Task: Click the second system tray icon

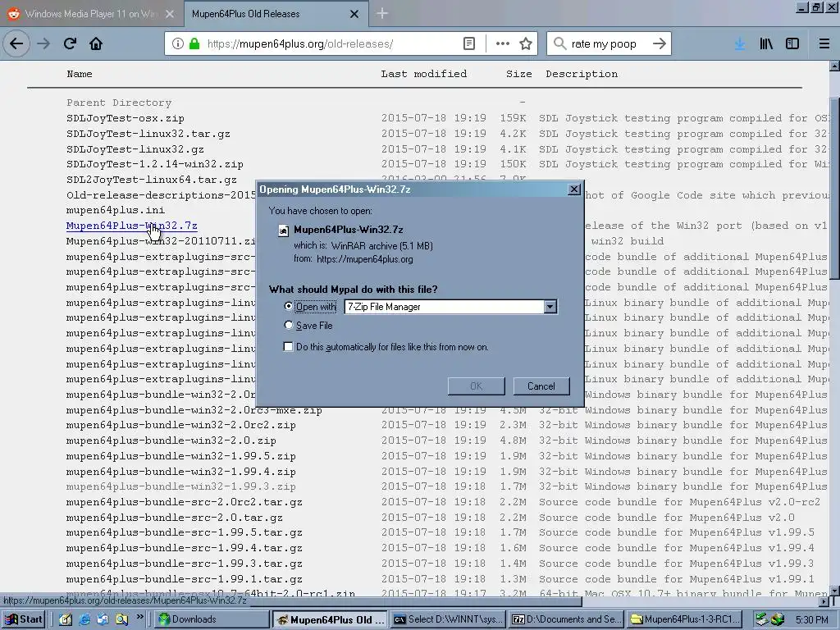Action: 778,619
